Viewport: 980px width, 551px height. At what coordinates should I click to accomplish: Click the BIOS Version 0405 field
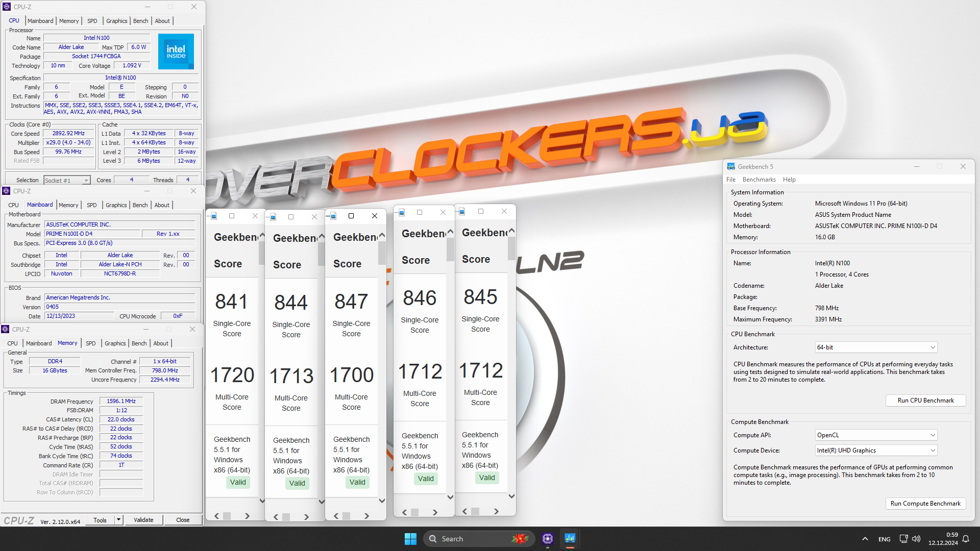[x=119, y=307]
